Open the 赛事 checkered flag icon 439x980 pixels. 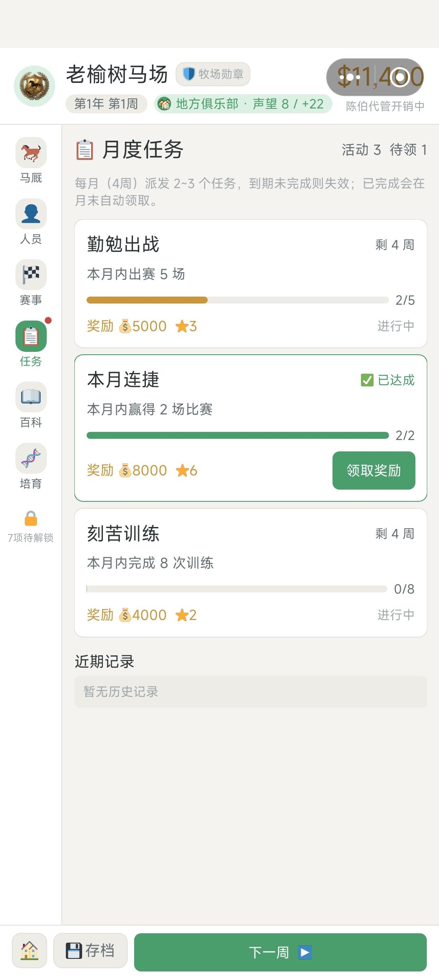pyautogui.click(x=31, y=275)
